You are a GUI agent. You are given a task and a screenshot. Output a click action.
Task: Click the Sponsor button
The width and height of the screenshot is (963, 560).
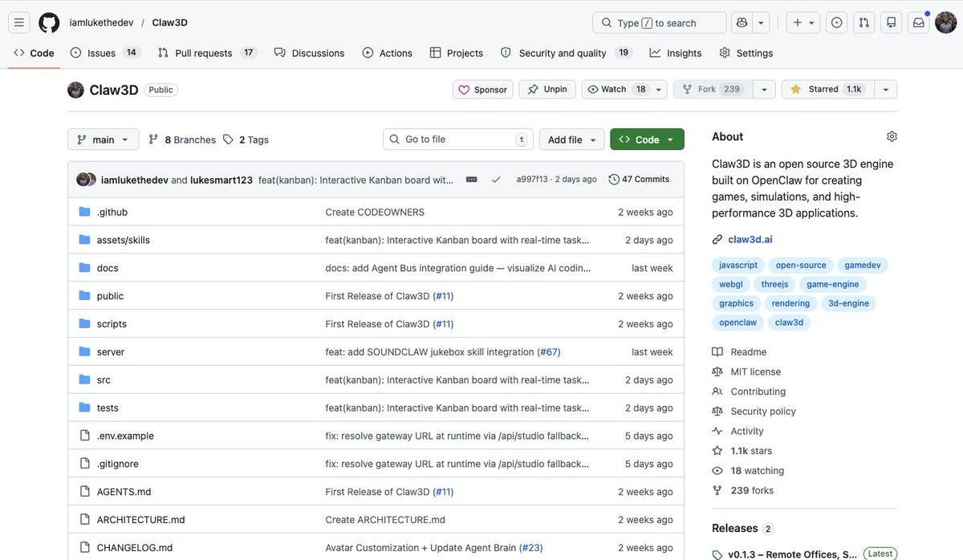coord(482,90)
